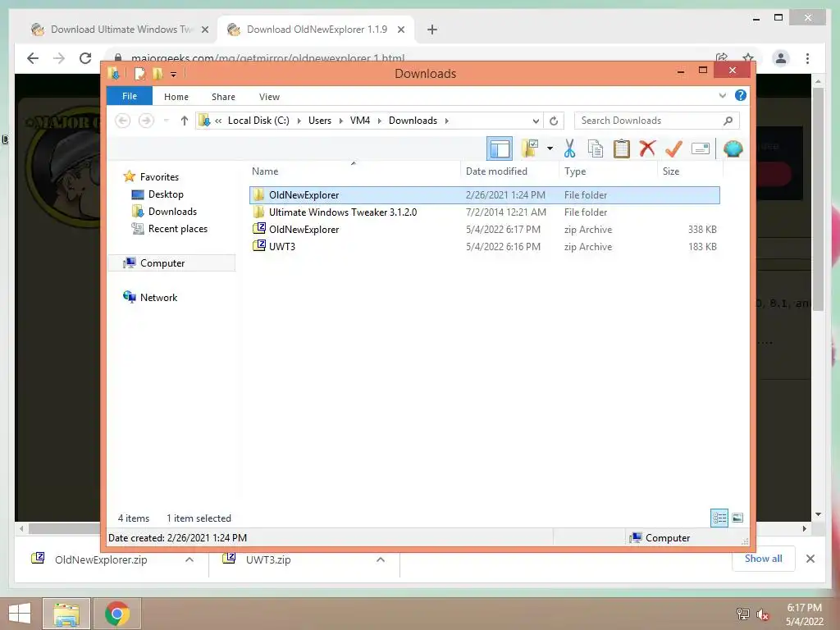Switch to Ultimate Windows Tweaker Chrome tab
The height and width of the screenshot is (630, 840).
tap(121, 30)
